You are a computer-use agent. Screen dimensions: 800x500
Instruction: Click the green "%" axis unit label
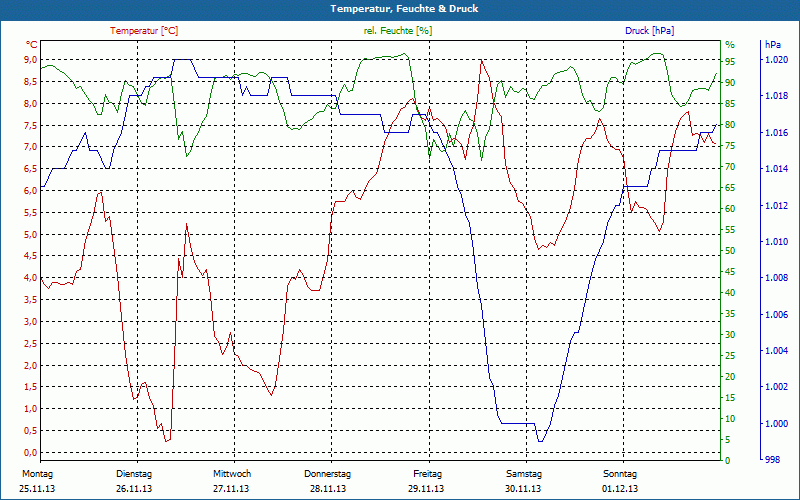coord(730,45)
